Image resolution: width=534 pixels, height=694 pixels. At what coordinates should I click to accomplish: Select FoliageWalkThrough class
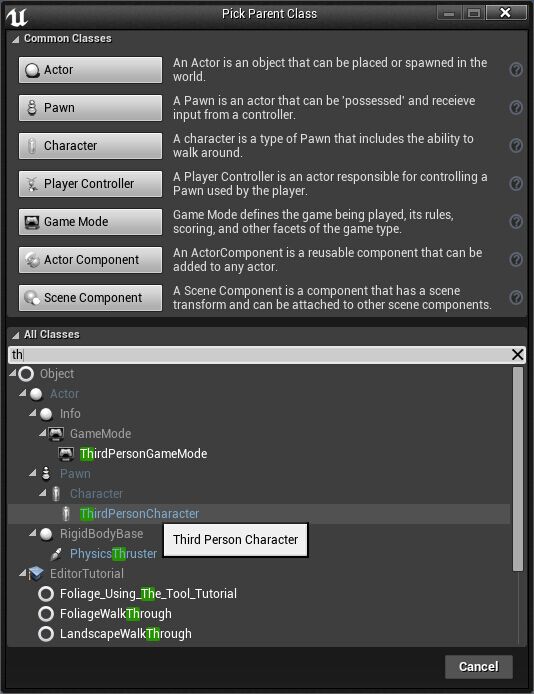click(115, 613)
